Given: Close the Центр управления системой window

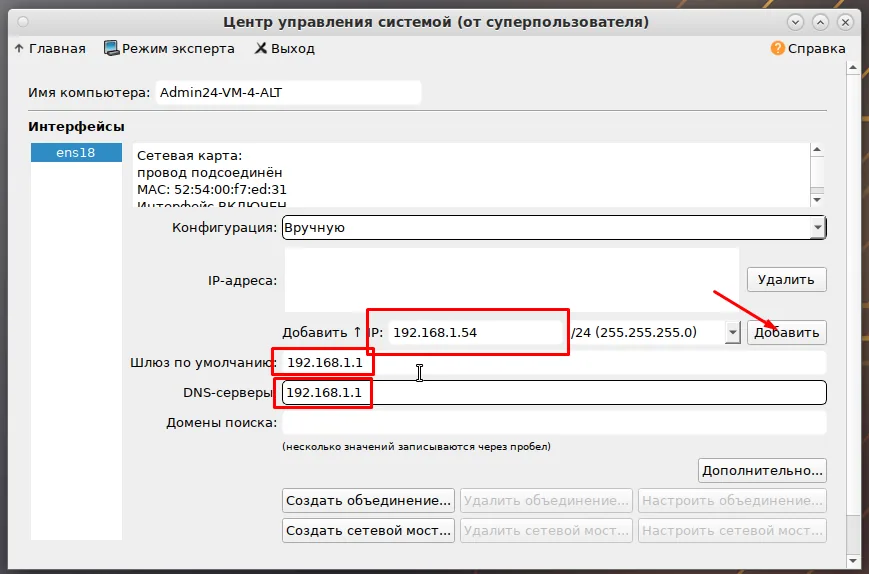Looking at the screenshot, I should (x=845, y=22).
